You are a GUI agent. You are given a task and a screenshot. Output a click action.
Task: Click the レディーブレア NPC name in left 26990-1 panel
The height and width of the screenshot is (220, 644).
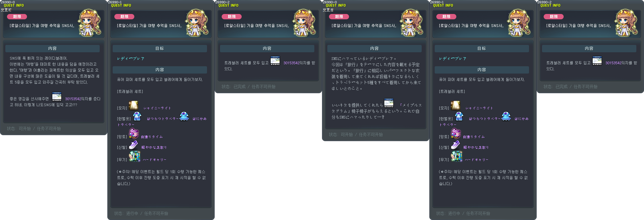(131, 59)
